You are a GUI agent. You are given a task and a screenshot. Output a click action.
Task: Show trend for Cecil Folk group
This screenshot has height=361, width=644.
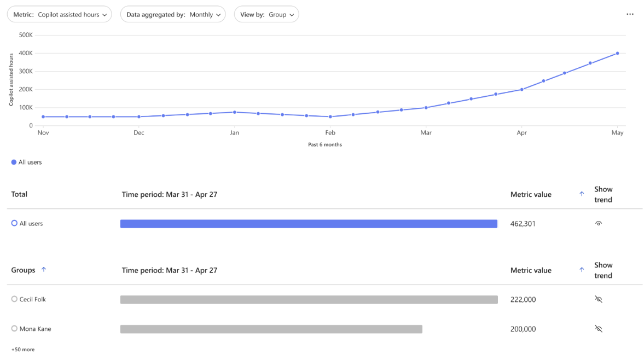click(x=599, y=300)
